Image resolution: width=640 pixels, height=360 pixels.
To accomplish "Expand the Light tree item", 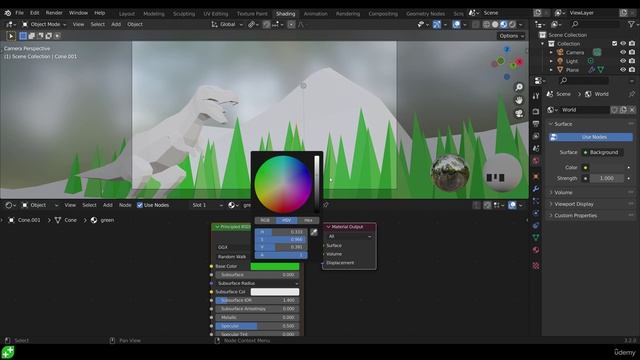I will [x=551, y=61].
